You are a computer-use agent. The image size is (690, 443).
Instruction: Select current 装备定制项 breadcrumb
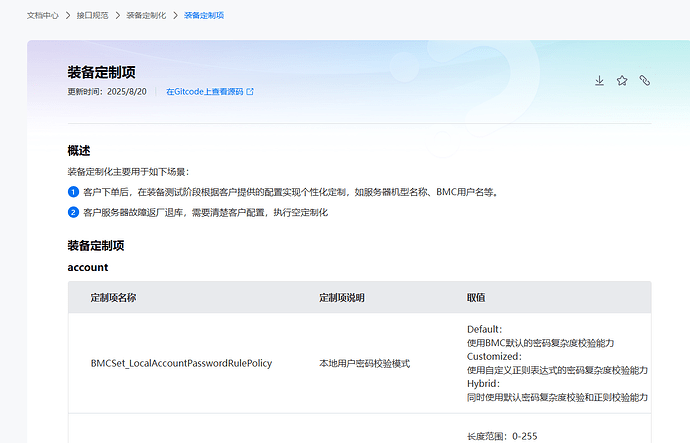click(204, 15)
